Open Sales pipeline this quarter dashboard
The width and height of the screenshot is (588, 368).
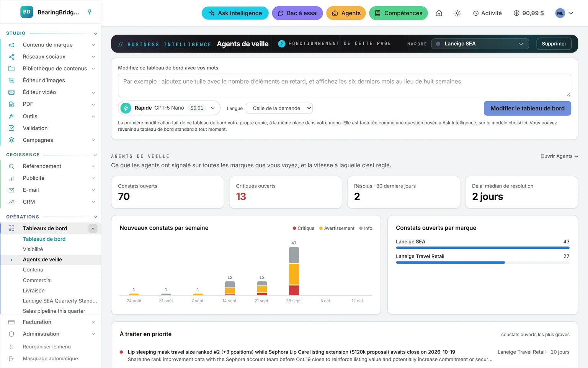point(54,311)
